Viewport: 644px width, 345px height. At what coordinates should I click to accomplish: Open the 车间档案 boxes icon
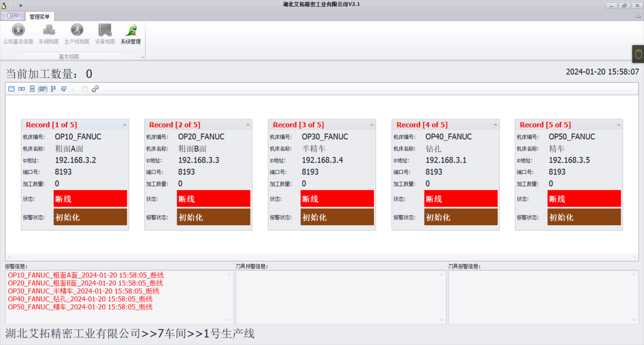[x=49, y=34]
